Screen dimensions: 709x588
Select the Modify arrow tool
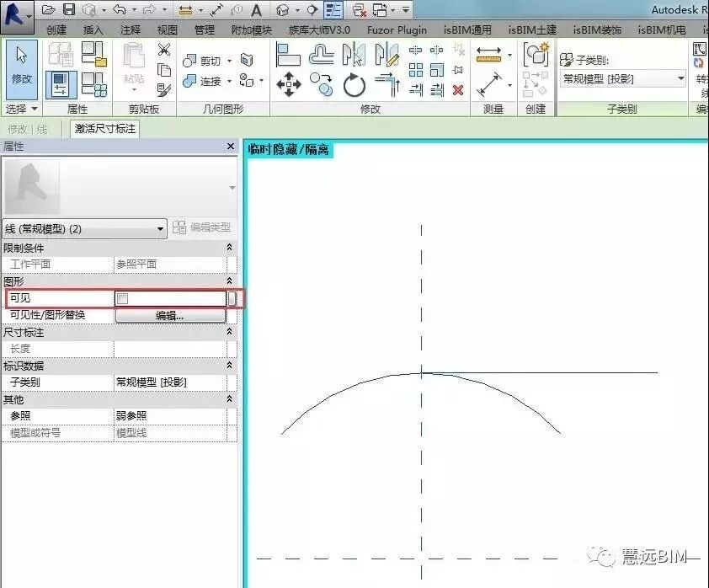[22, 69]
